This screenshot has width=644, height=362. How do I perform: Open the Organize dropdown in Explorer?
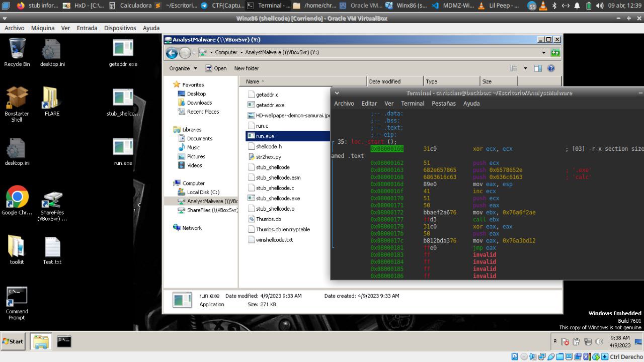click(183, 68)
